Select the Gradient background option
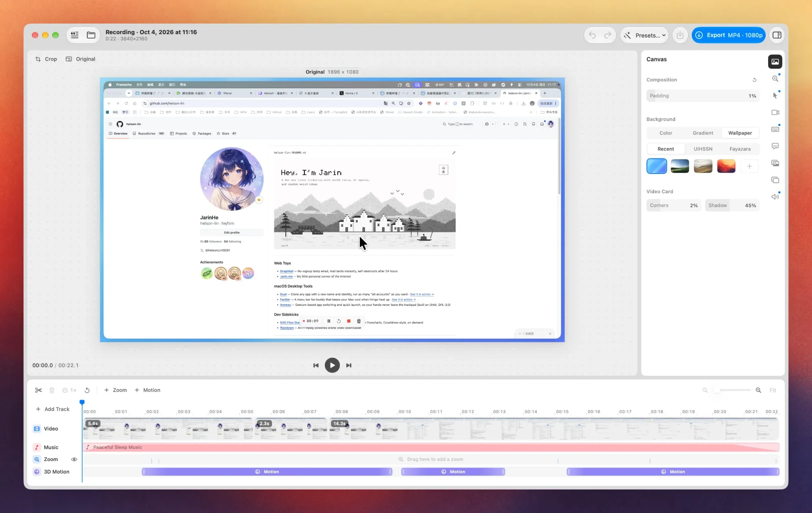812x513 pixels. (703, 133)
